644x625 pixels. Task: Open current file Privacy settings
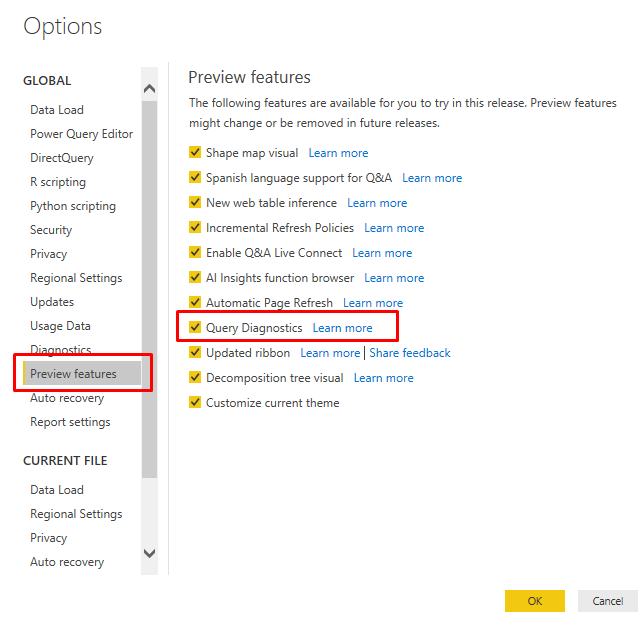click(x=48, y=538)
